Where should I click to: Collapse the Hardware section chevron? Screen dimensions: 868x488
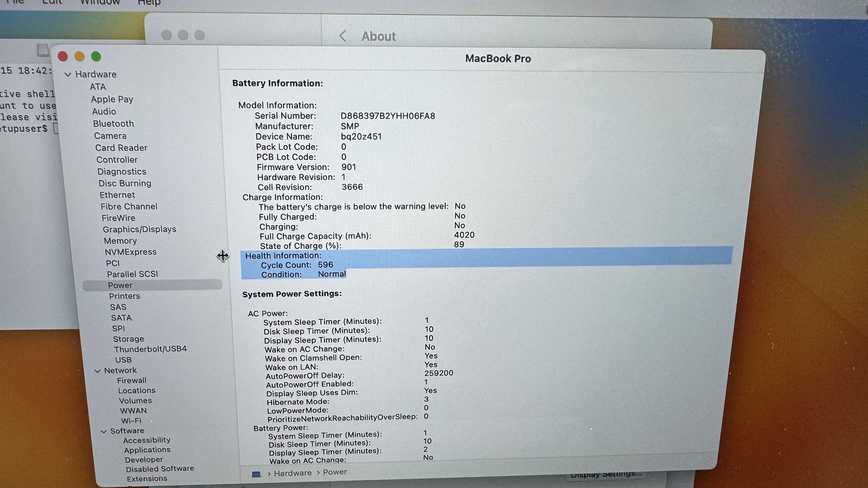point(68,75)
